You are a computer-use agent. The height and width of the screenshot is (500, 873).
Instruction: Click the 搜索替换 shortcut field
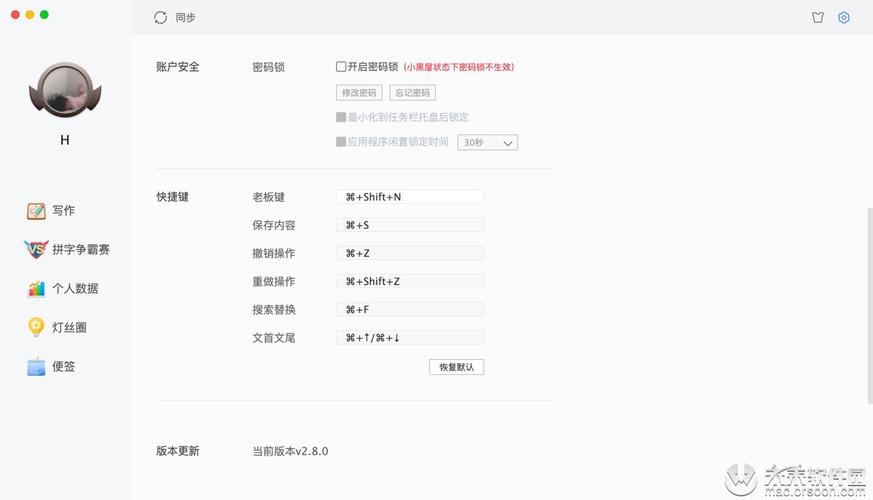pyautogui.click(x=410, y=310)
